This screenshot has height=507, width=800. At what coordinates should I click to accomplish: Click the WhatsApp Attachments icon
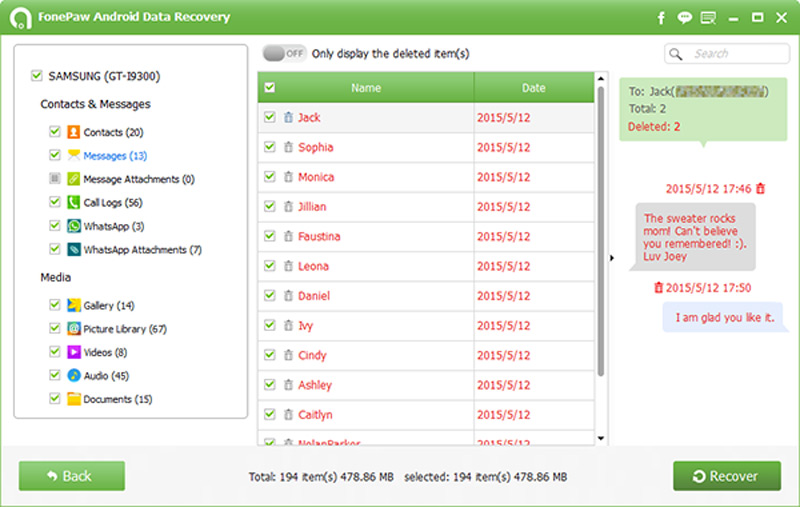tap(73, 249)
